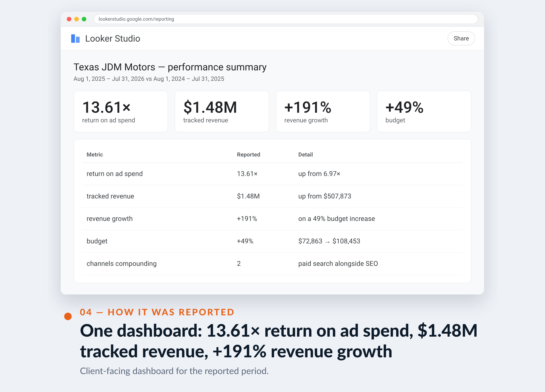Click the value 2 in the channels compounding row
This screenshot has height=392, width=545.
click(x=239, y=264)
